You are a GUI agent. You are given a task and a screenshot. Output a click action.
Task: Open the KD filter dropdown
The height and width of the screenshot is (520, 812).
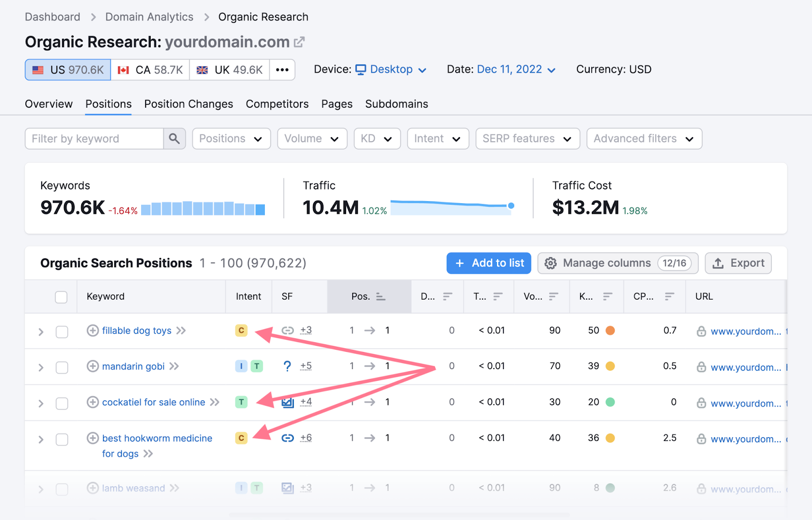click(x=377, y=138)
